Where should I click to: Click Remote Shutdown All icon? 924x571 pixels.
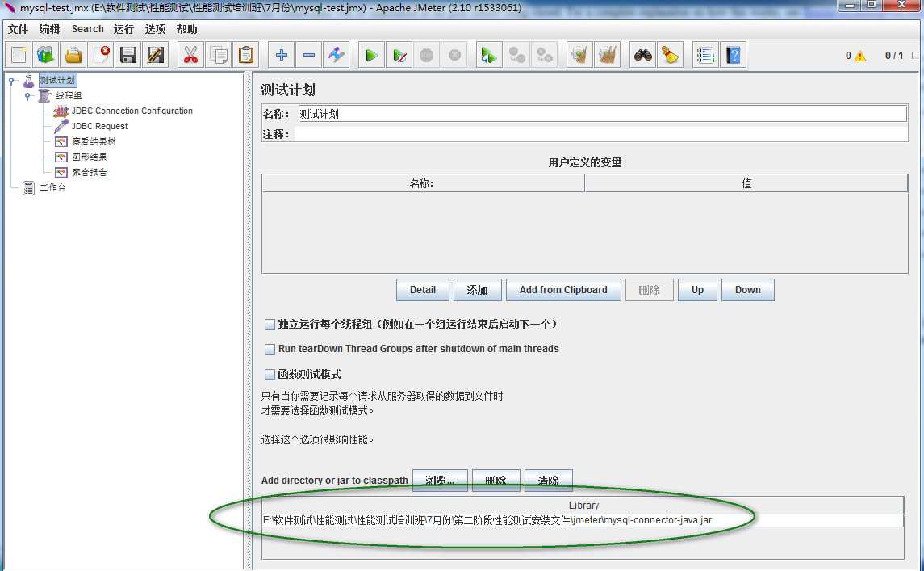click(545, 56)
